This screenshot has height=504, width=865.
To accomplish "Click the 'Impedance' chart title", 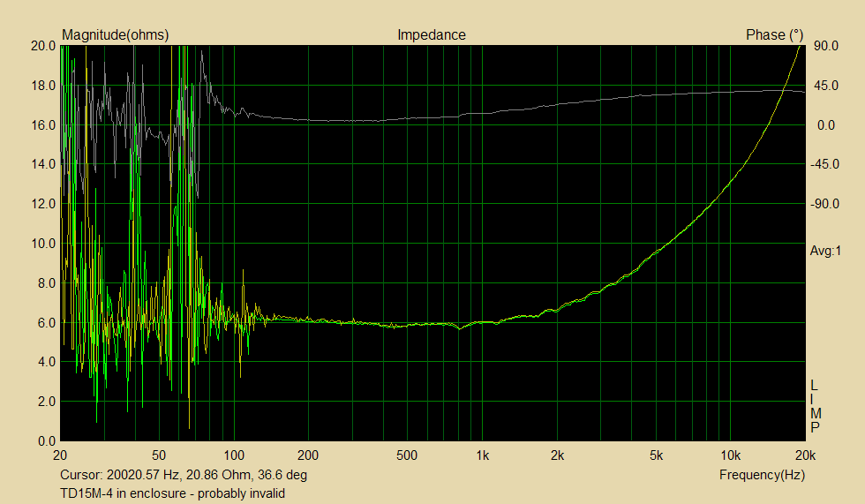I will click(432, 34).
